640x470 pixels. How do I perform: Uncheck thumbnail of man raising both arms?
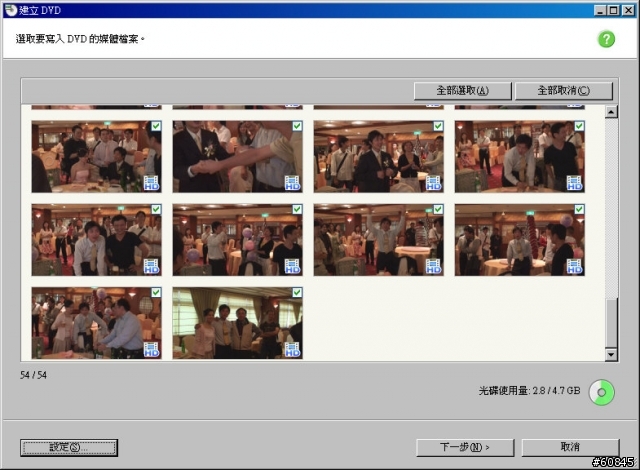point(438,209)
